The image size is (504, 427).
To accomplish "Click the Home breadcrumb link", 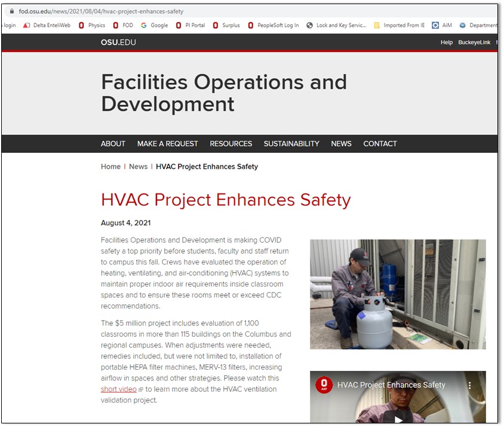I will click(x=110, y=167).
